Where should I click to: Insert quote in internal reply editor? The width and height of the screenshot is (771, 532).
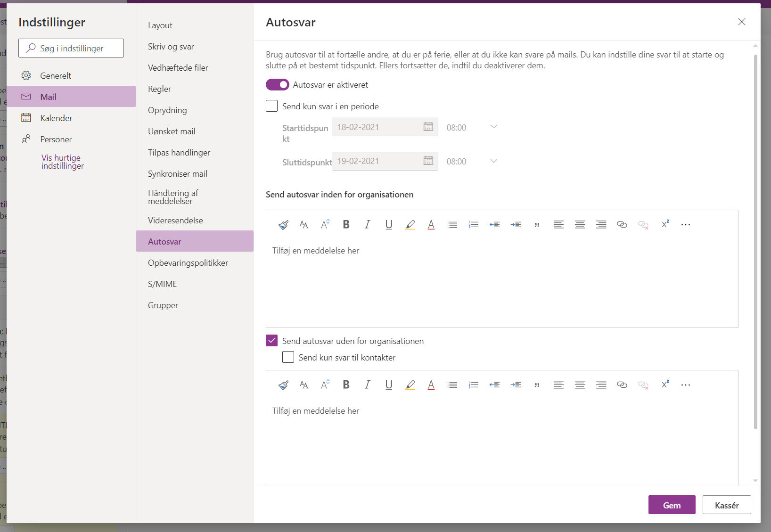pyautogui.click(x=537, y=225)
